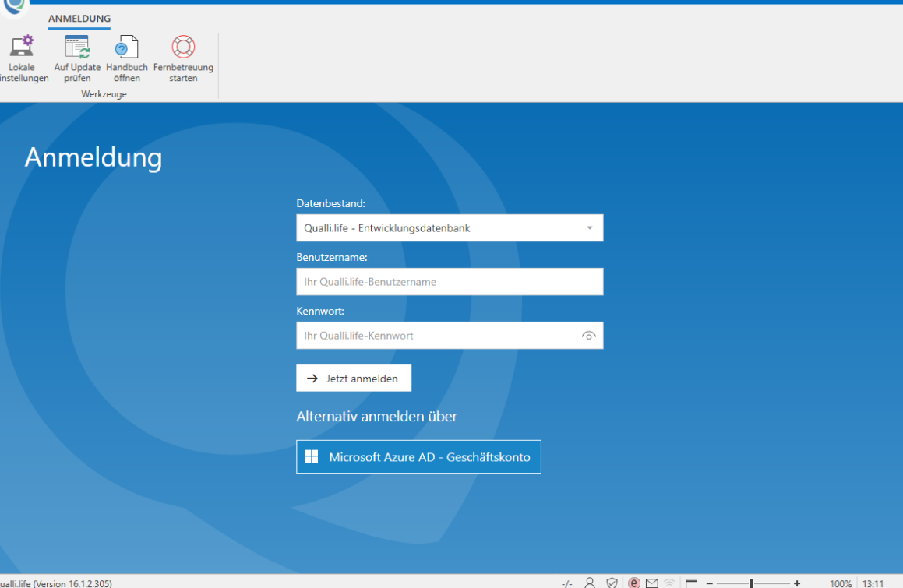The height and width of the screenshot is (588, 903).
Task: Expand the Datenbestand dropdown
Action: pyautogui.click(x=589, y=228)
